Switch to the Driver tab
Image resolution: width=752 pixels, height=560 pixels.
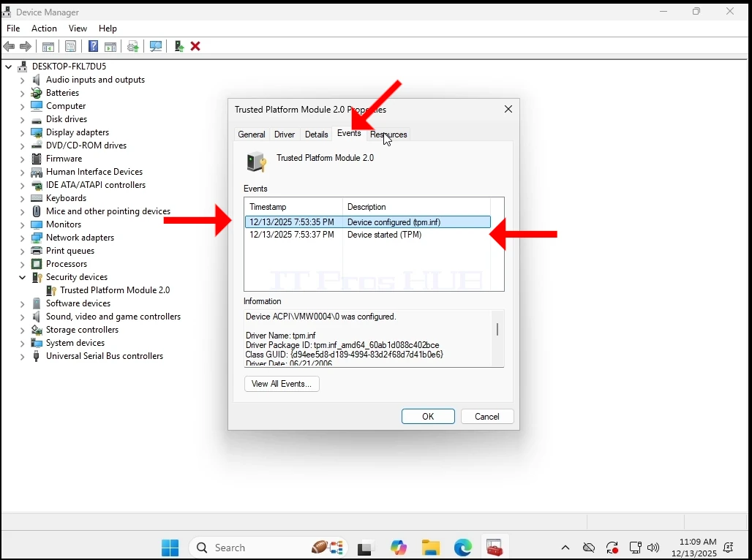tap(285, 135)
